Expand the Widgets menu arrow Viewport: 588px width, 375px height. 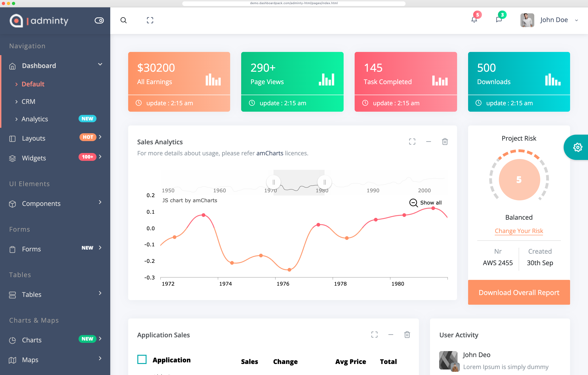coord(100,157)
